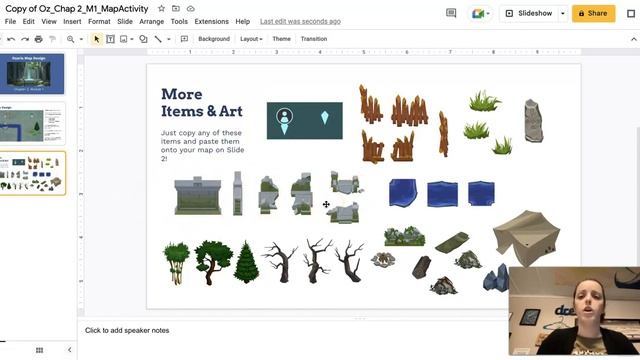640x360 pixels.
Task: Open the Edit menu
Action: click(x=28, y=22)
